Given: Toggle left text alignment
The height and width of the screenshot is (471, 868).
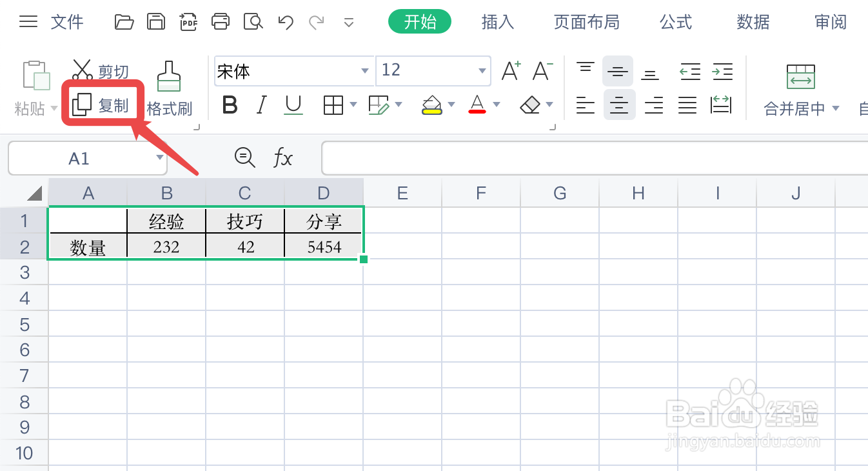Looking at the screenshot, I should click(x=586, y=105).
